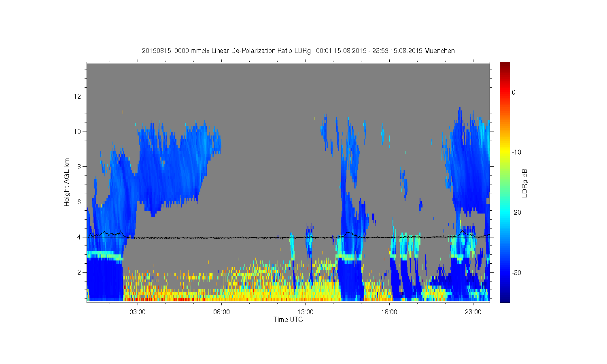
Task: Click the 'LDRg dB' colorbar label
Action: (525, 183)
